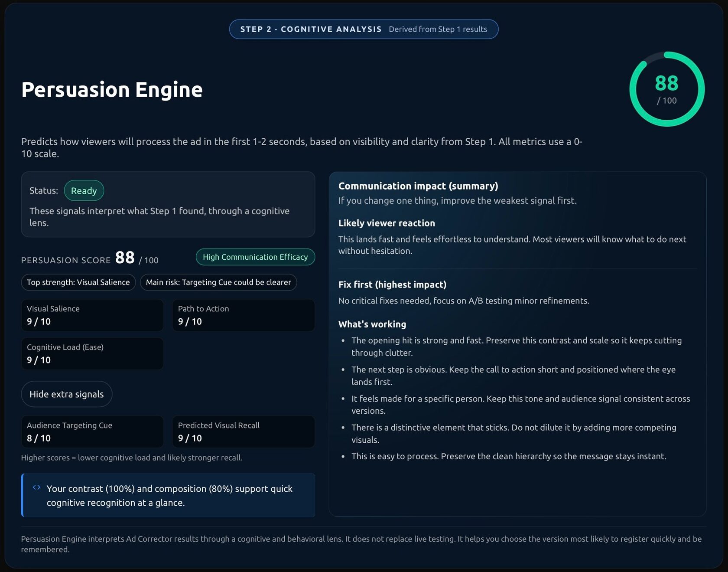Click the green Ready status badge

[x=84, y=190]
